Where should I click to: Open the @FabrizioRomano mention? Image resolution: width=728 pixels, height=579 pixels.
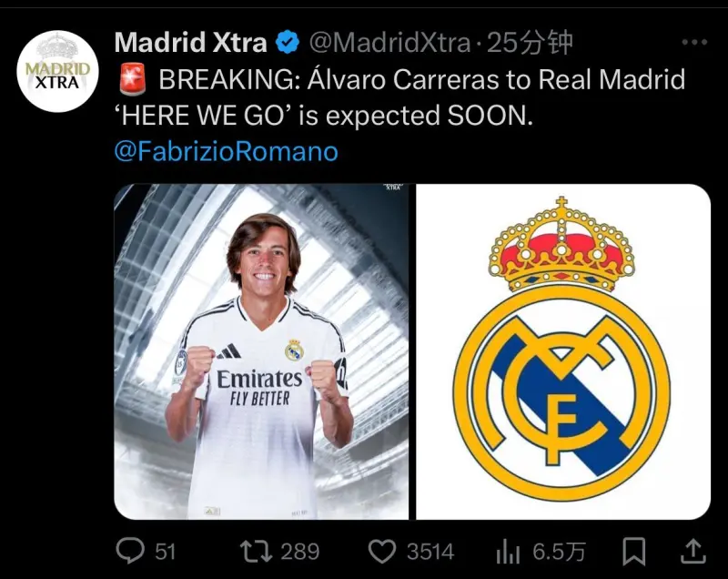point(227,152)
